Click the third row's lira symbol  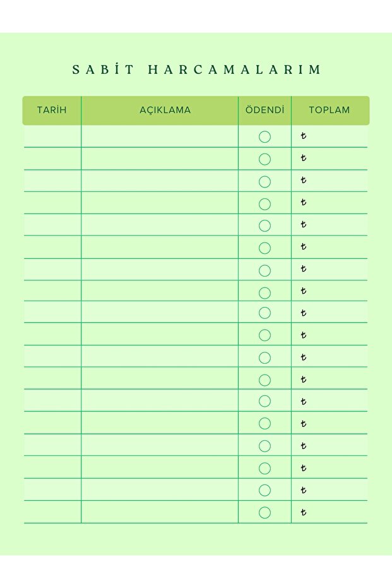point(304,180)
